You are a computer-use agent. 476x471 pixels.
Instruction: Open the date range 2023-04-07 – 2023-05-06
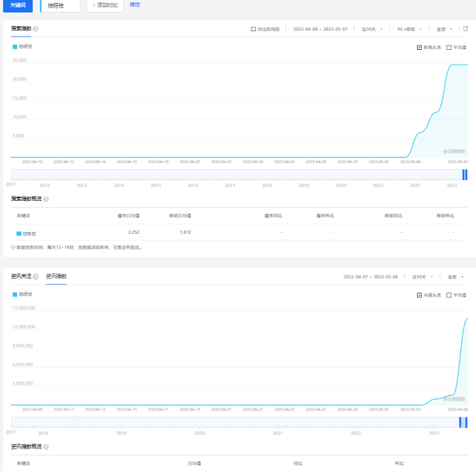(370, 277)
